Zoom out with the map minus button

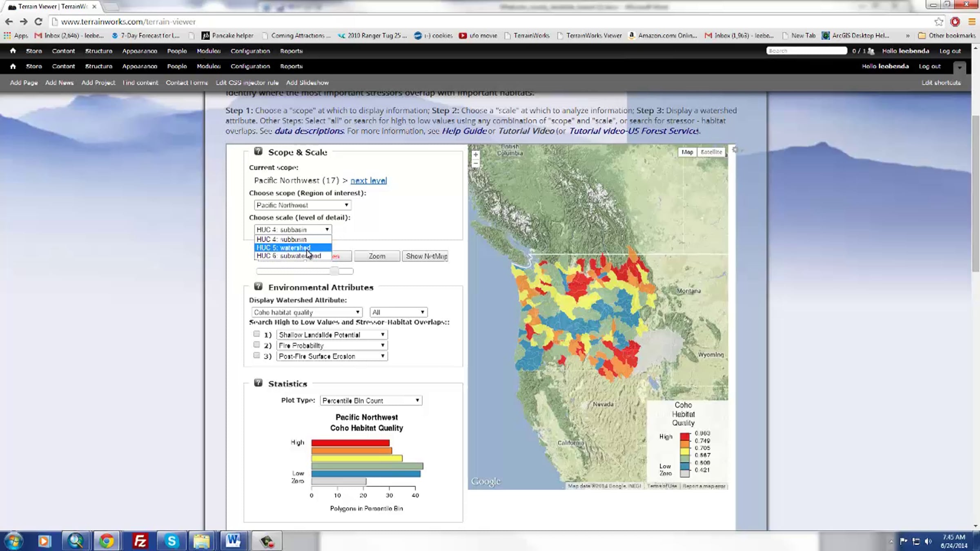[x=475, y=163]
